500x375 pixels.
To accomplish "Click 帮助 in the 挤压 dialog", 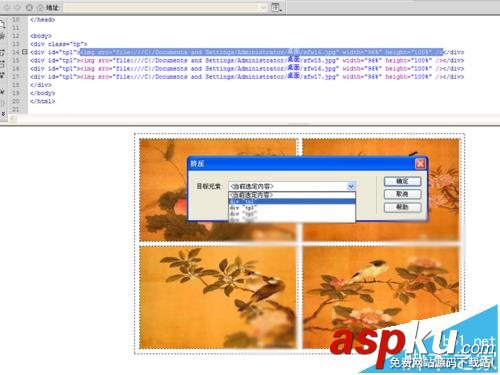I will (x=402, y=207).
